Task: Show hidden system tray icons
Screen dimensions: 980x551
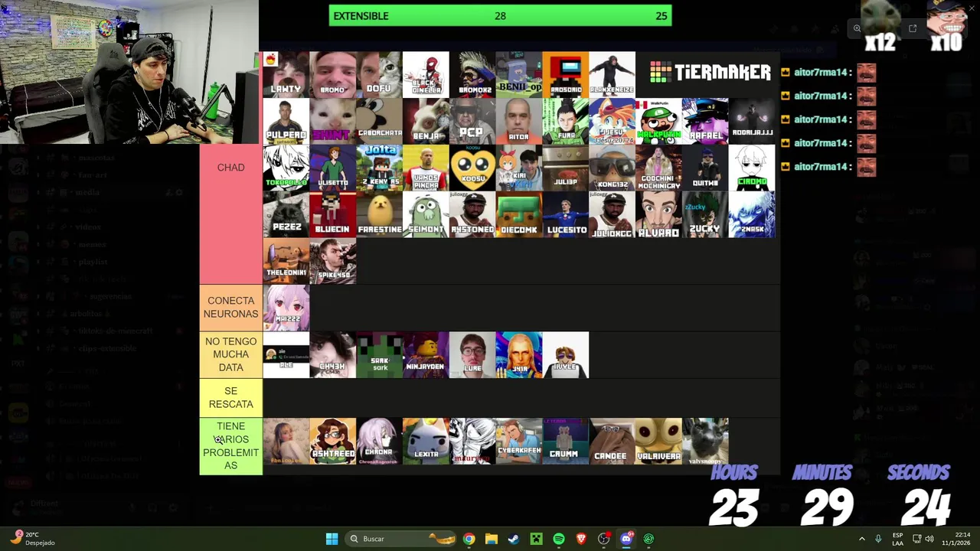Action: tap(862, 539)
